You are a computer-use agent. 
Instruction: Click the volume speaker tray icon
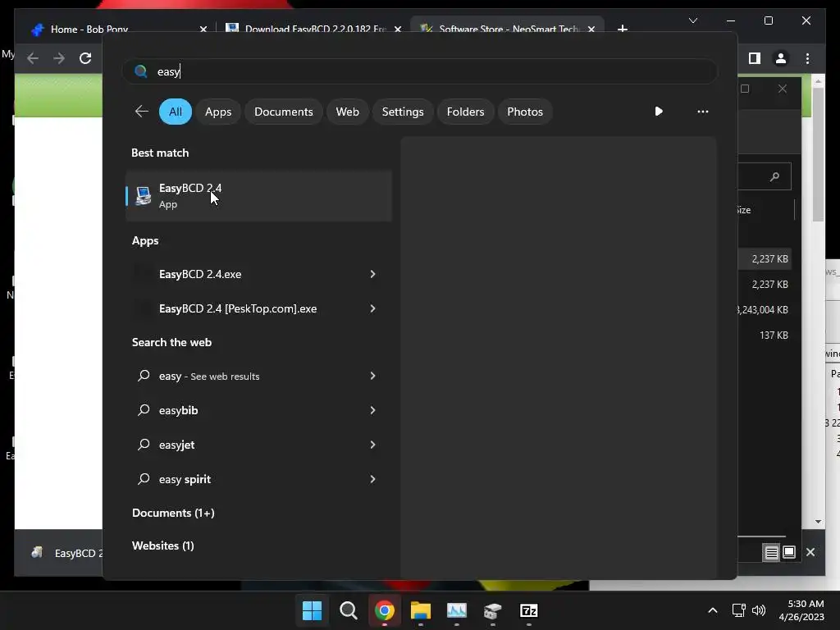pos(759,610)
